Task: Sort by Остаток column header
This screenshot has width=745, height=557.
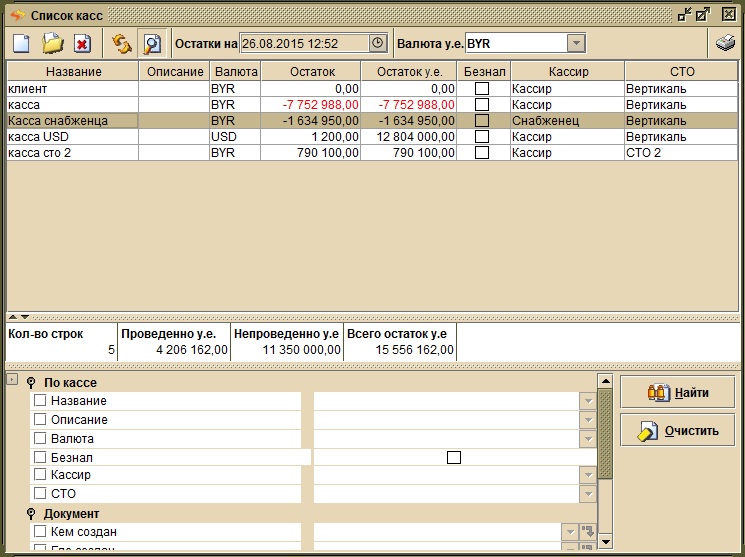Action: point(312,71)
